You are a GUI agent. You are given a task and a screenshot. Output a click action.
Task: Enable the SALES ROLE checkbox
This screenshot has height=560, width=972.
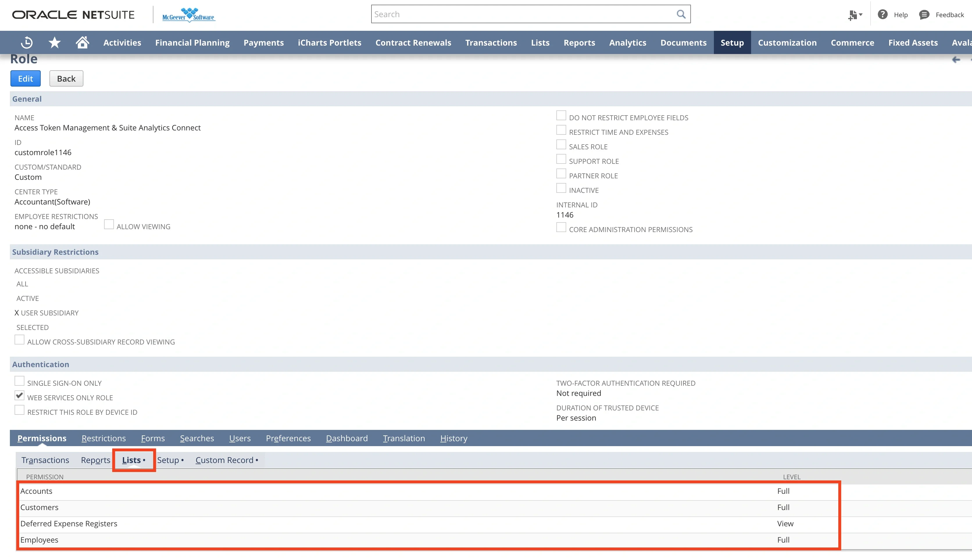pyautogui.click(x=561, y=144)
